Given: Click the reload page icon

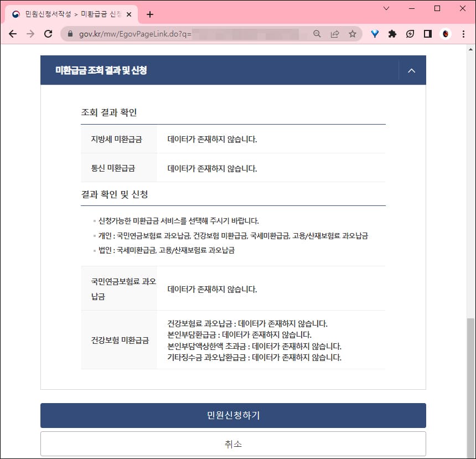Looking at the screenshot, I should [x=48, y=34].
